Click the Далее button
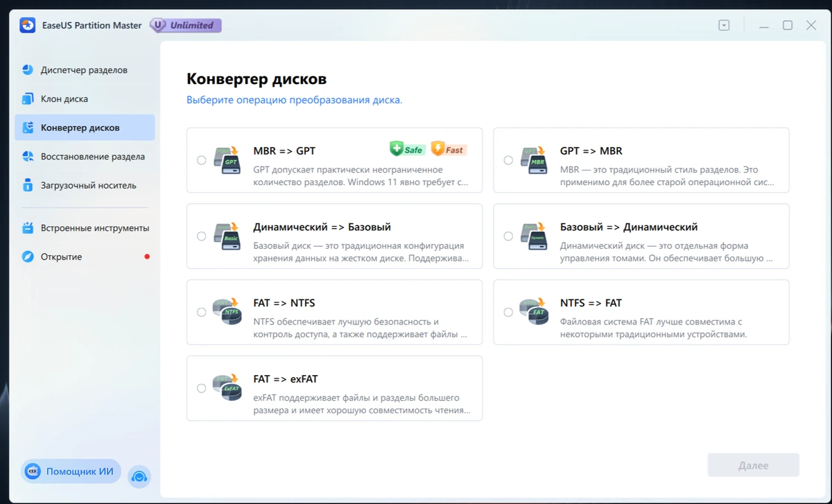The image size is (832, 504). [x=754, y=466]
